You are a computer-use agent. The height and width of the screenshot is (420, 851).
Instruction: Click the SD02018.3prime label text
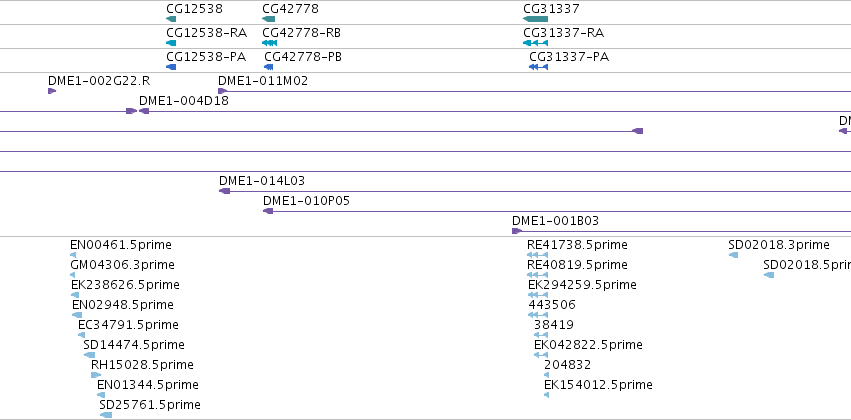pos(779,245)
